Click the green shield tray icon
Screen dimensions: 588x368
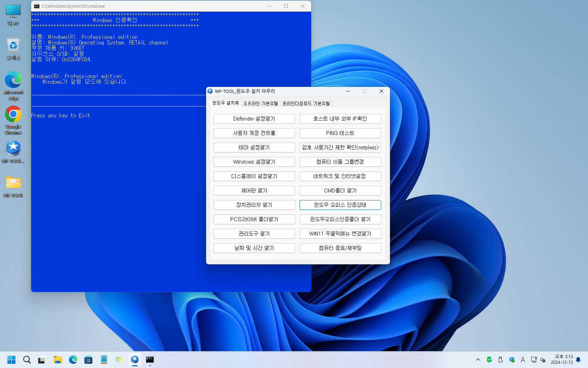pyautogui.click(x=489, y=360)
